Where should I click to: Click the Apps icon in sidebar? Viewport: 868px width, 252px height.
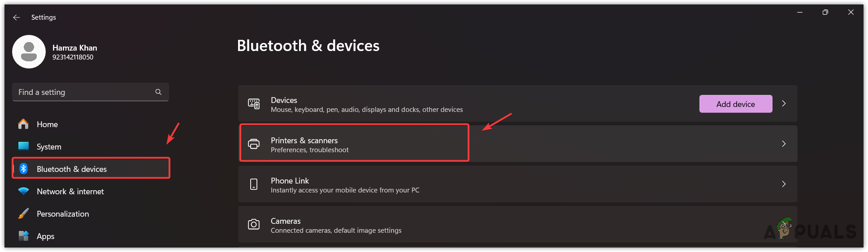tap(23, 236)
